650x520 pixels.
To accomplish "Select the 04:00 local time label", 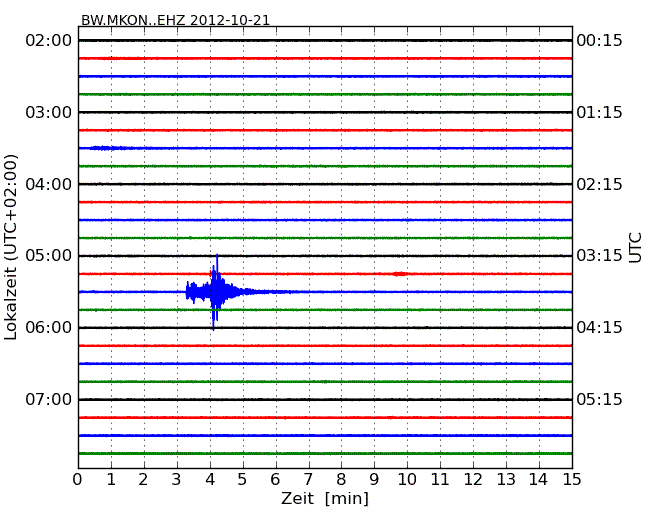I will point(49,184).
